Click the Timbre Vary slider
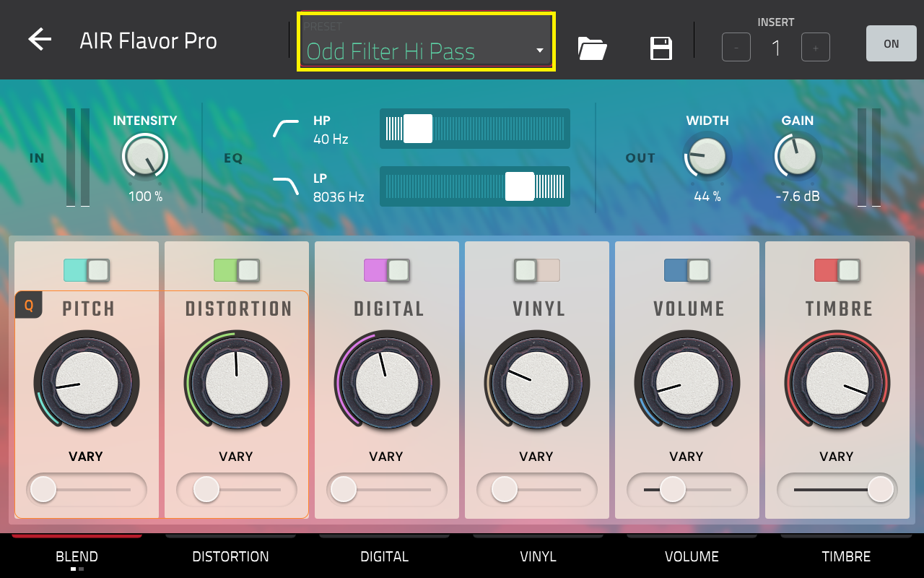 coord(837,490)
